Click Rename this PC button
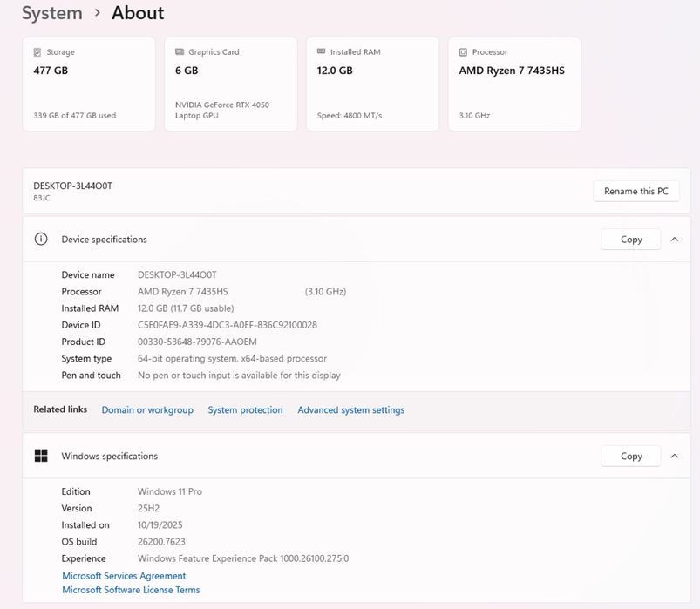The width and height of the screenshot is (700, 609). (636, 191)
